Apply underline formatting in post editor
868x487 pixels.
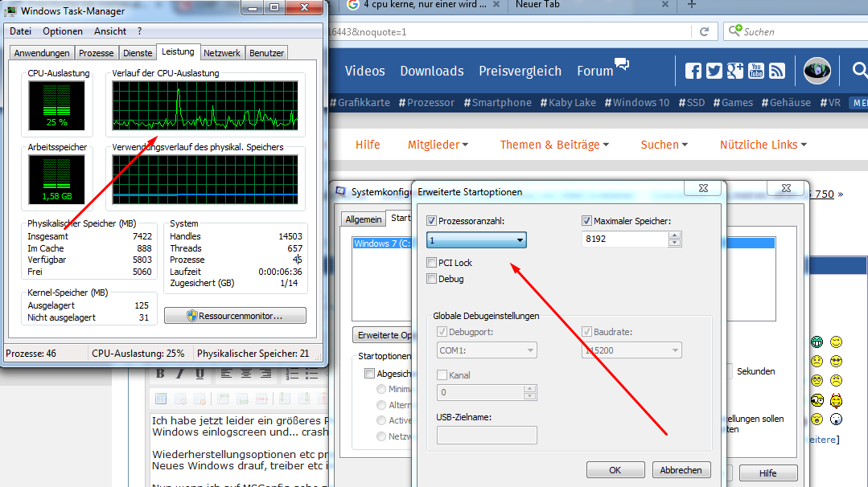[200, 374]
